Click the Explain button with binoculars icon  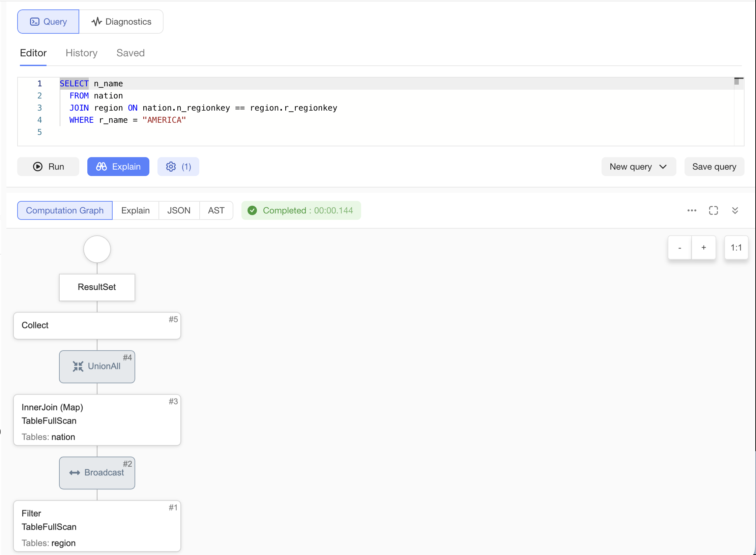(x=118, y=167)
